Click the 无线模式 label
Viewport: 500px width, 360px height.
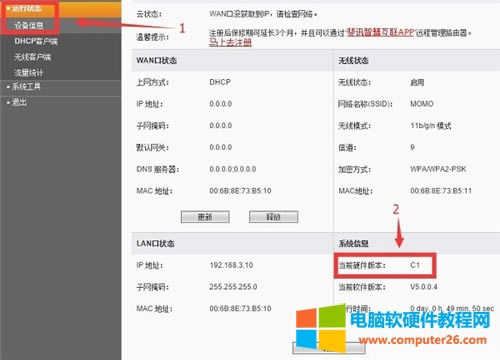point(355,126)
